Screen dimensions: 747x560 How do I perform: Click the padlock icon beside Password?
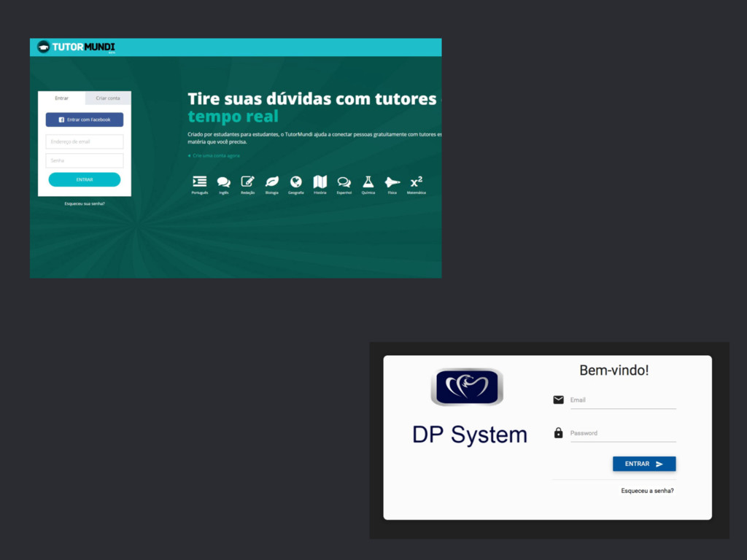(x=558, y=432)
